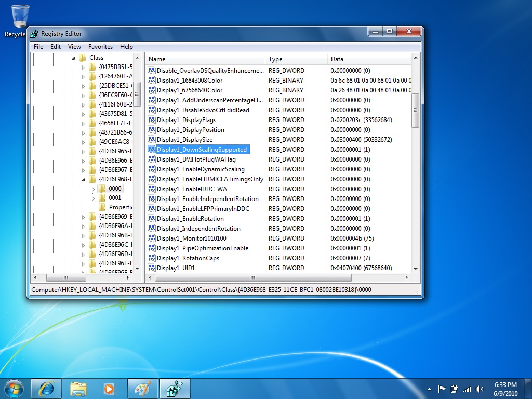Open Windows Explorer from taskbar

click(x=78, y=389)
